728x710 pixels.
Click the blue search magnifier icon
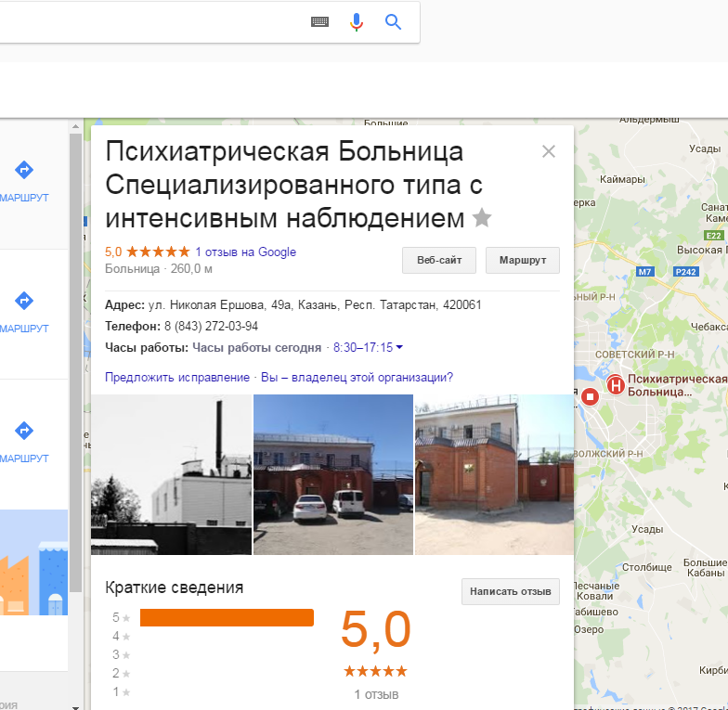pos(393,22)
